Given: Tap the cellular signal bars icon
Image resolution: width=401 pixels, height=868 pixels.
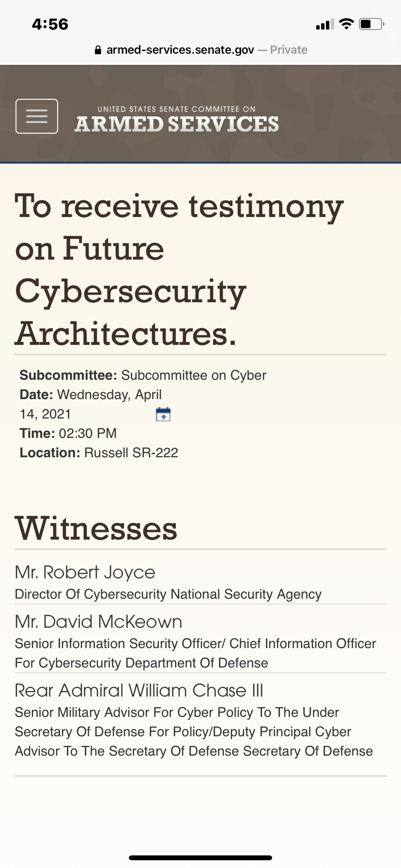Looking at the screenshot, I should (x=324, y=24).
